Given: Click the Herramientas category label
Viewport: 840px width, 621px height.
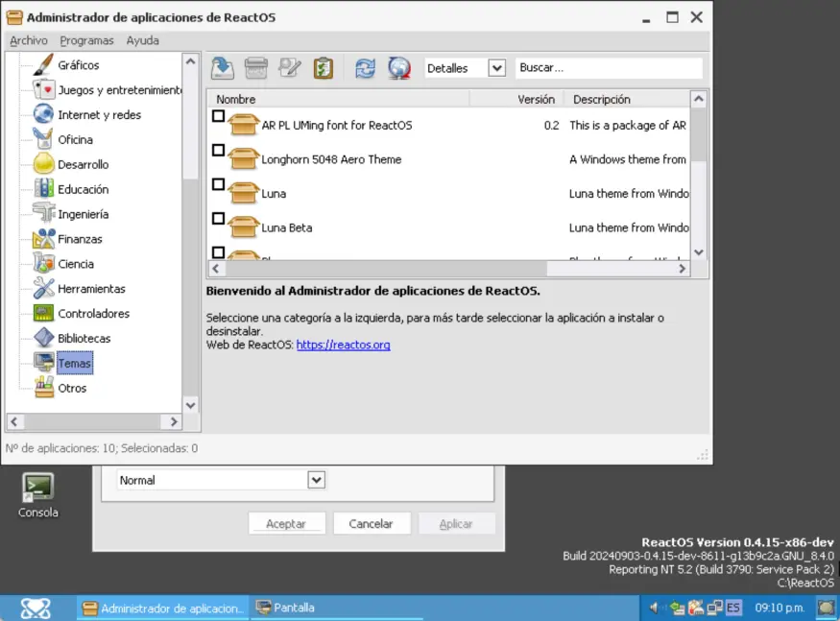Looking at the screenshot, I should click(x=91, y=288).
